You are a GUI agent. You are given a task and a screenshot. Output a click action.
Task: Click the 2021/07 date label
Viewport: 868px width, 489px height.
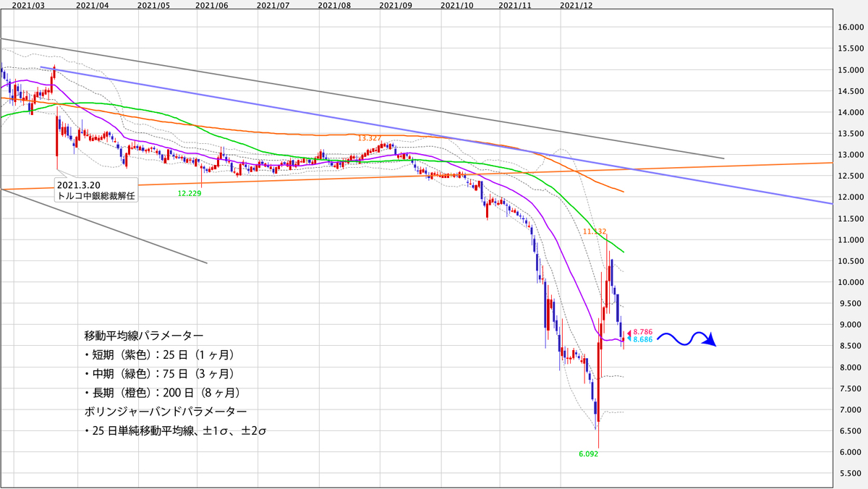[273, 4]
